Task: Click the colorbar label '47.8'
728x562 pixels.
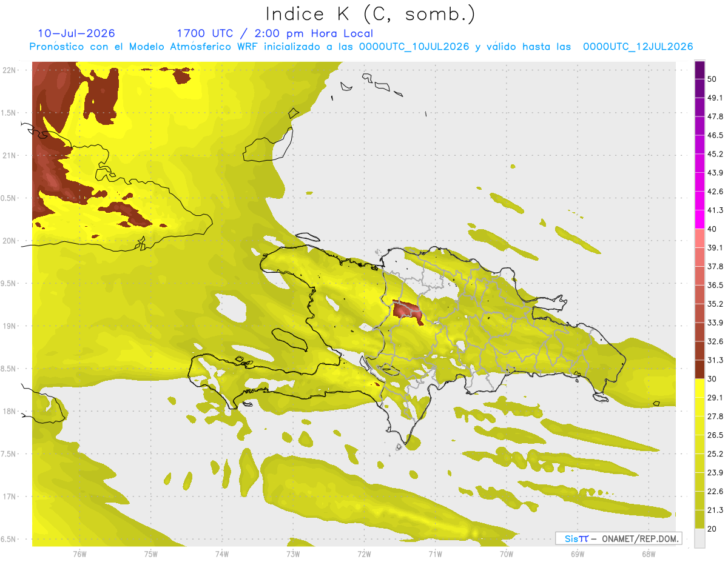Action: click(x=715, y=116)
